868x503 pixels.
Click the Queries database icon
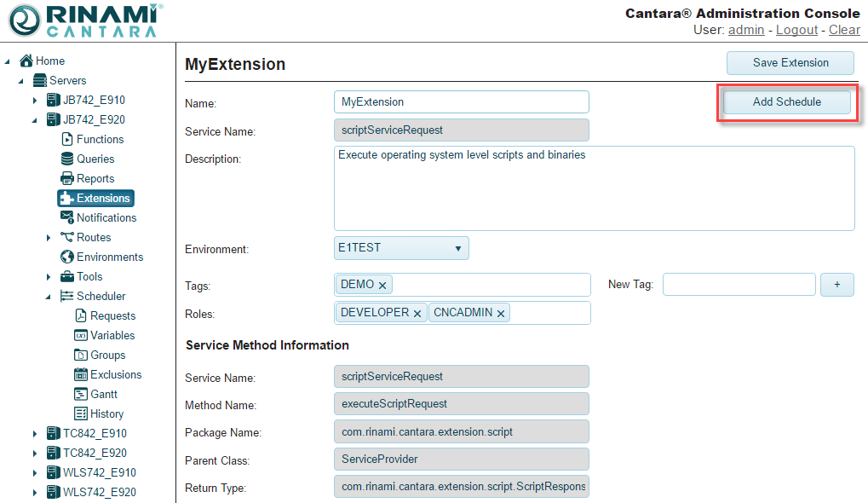pos(67,159)
